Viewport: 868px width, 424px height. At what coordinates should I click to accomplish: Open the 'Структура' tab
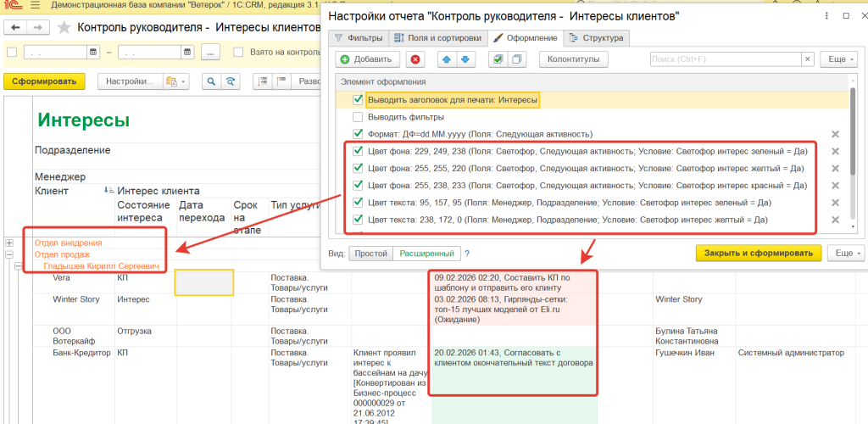click(598, 38)
